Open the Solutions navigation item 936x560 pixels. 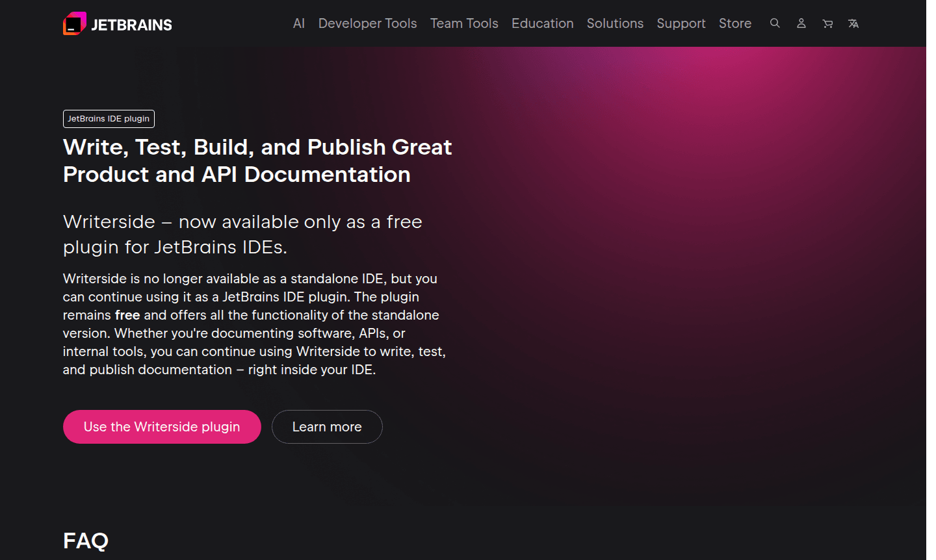tap(615, 23)
